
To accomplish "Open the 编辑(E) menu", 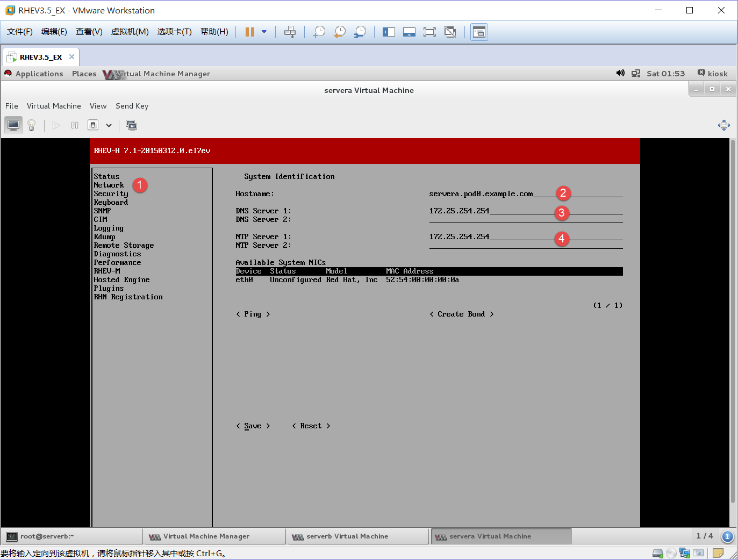I will (54, 32).
